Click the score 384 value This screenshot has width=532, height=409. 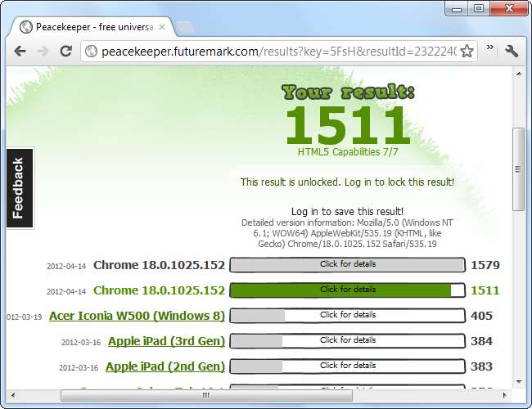[481, 341]
